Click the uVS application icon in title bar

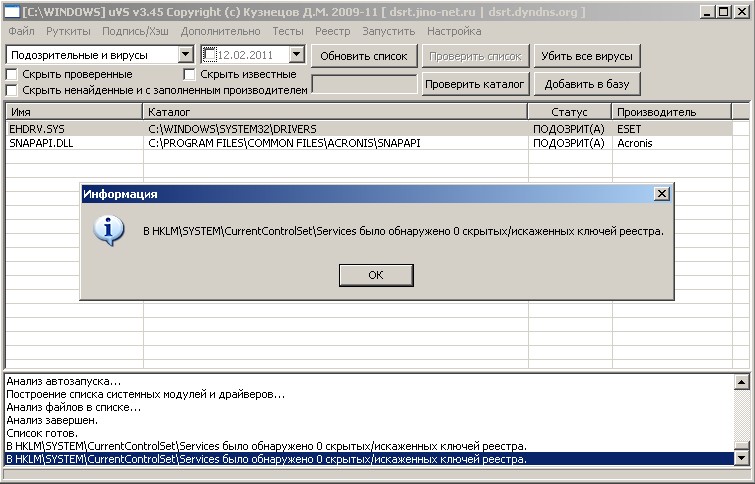[x=12, y=12]
